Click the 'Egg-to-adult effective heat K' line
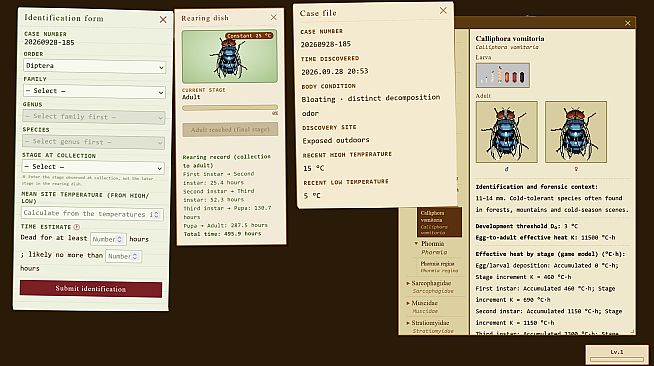This screenshot has height=366, width=654. point(546,238)
